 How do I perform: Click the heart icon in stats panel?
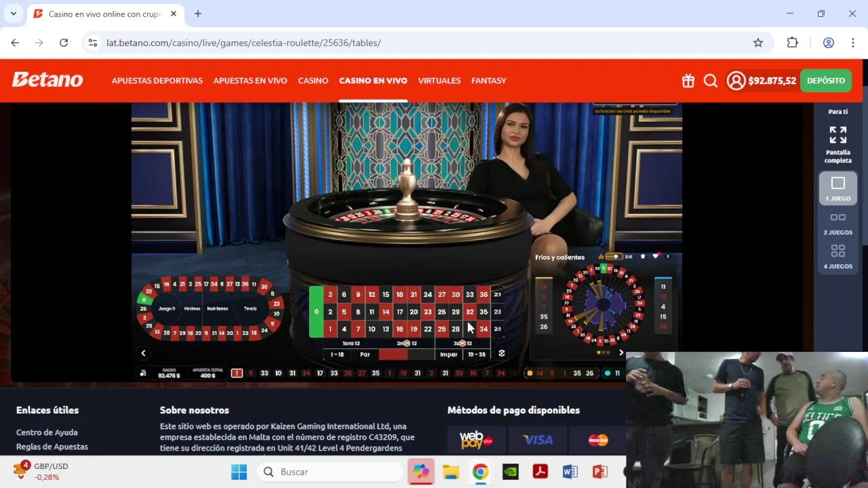click(x=655, y=256)
